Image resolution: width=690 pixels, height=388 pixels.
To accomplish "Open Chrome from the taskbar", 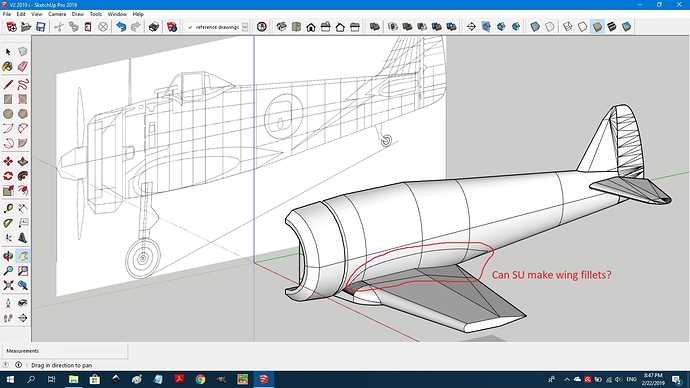I will click(200, 379).
